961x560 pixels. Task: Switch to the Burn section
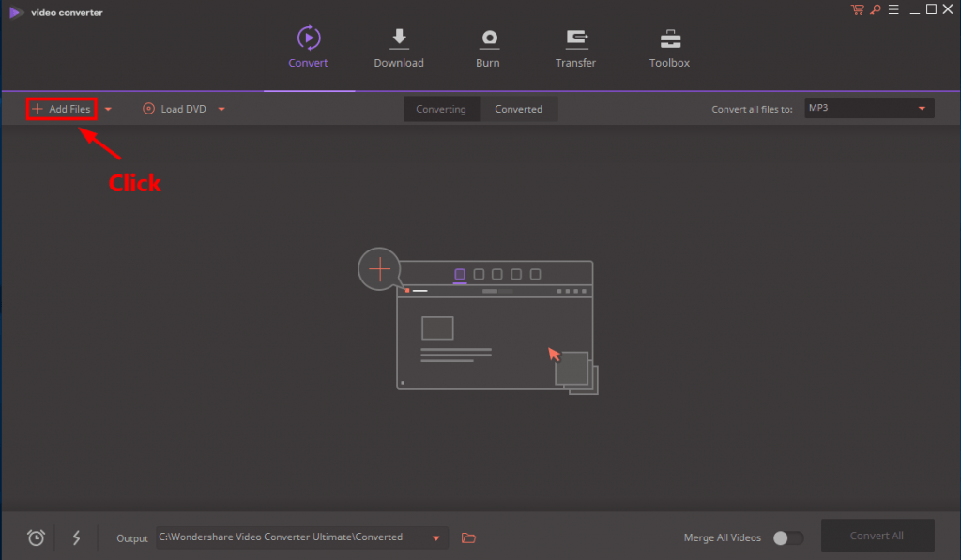(488, 49)
